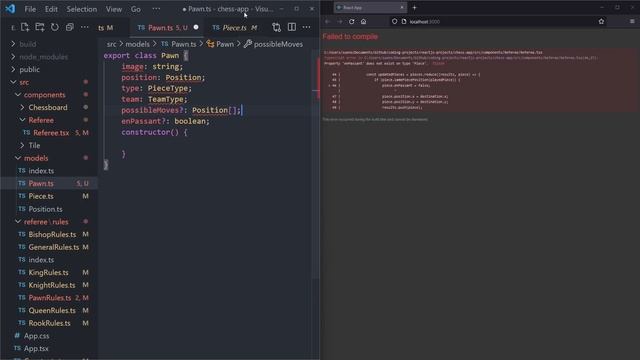This screenshot has width=640, height=360.
Task: Refresh the Explorer file tree
Action: pos(55,27)
